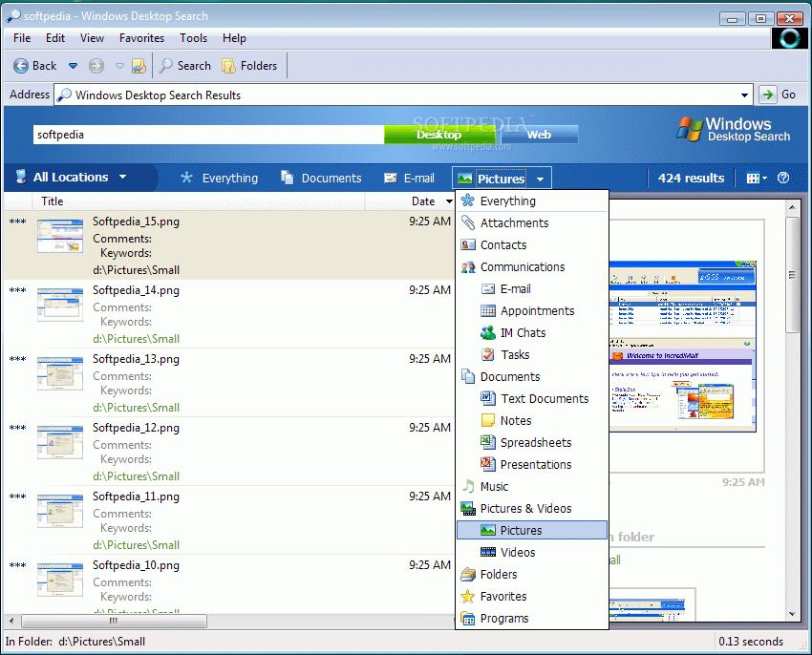Choose Programs in the filter menu

click(532, 618)
